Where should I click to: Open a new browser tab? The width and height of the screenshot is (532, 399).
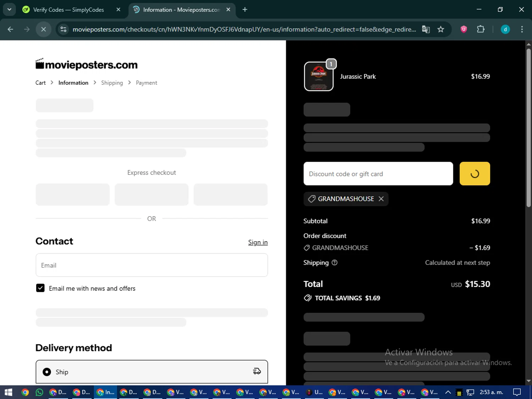coord(245,10)
